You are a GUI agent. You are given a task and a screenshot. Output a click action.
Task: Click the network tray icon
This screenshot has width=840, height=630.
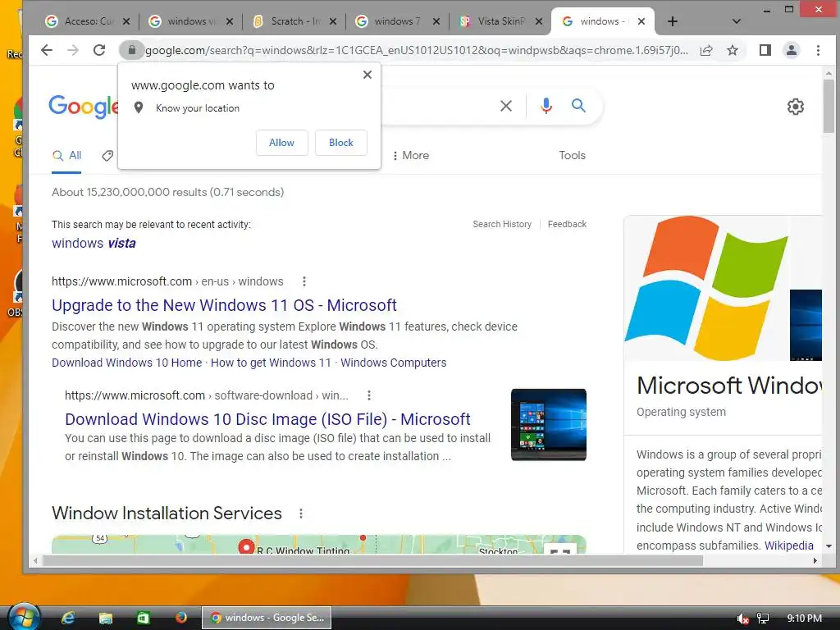[x=763, y=619]
